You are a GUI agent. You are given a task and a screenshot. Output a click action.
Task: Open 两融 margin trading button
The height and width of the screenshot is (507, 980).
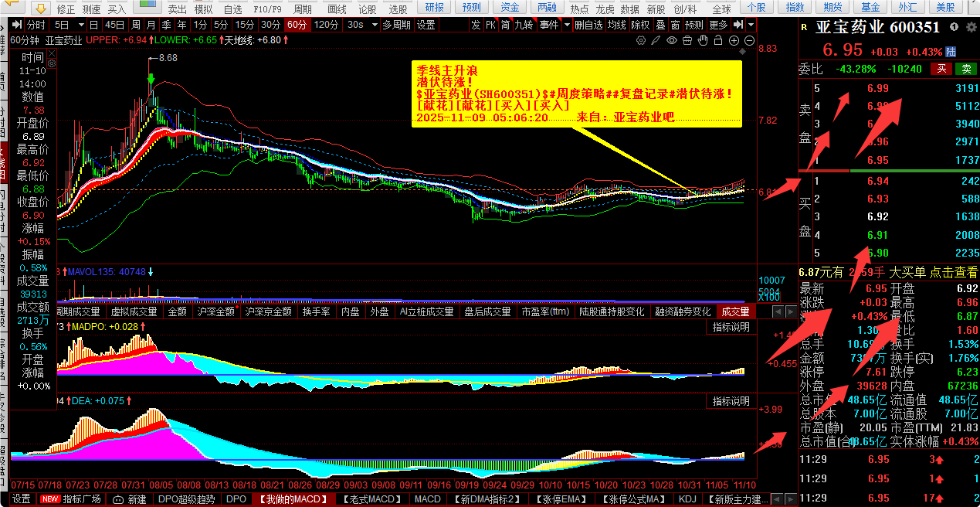tap(547, 8)
